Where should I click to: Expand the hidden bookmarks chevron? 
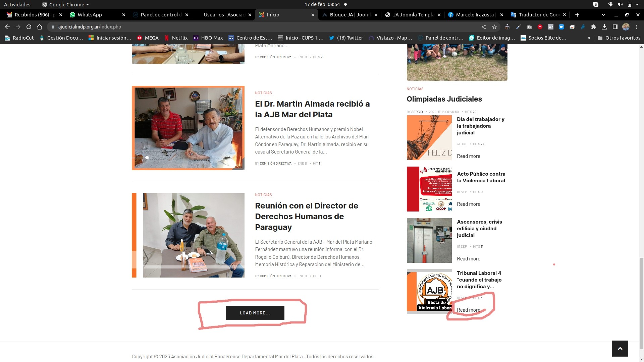(x=589, y=38)
